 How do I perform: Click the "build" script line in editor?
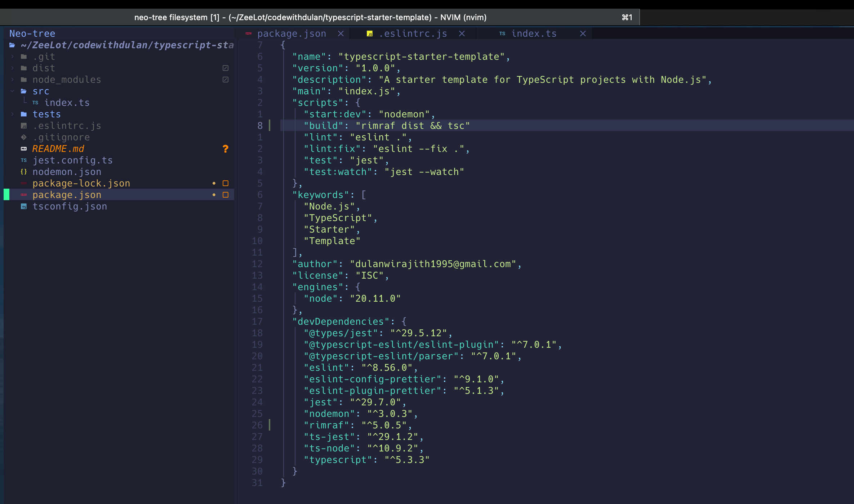click(387, 126)
